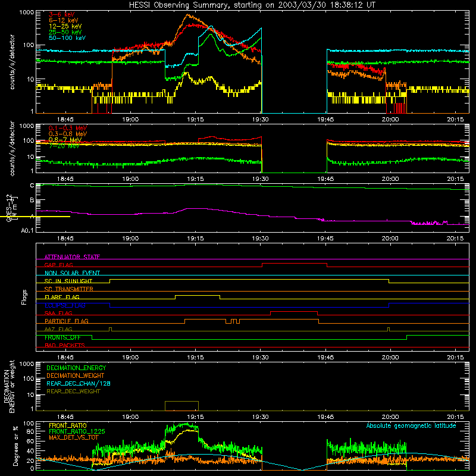Click the green FRONT_RATIO_1225 legend label

click(x=77, y=431)
